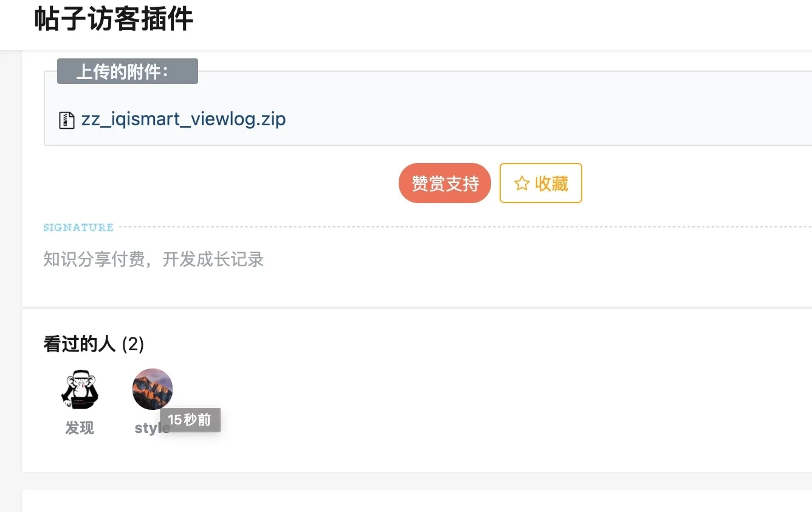
Task: Click the 上传的附件 label tag
Action: [128, 71]
